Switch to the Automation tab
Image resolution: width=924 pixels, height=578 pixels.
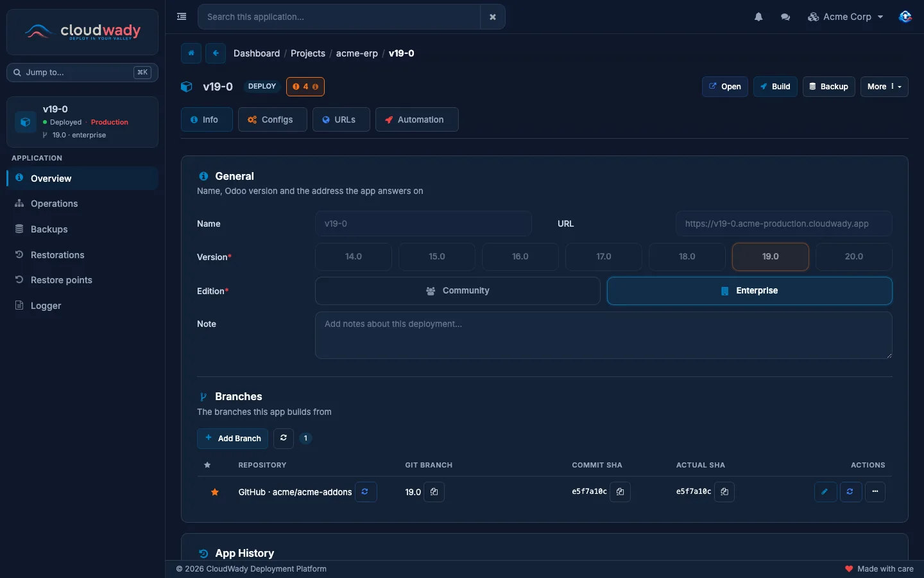coord(417,119)
